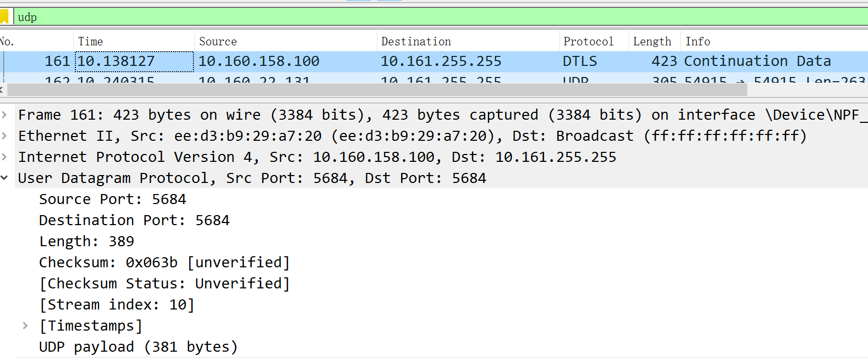This screenshot has height=358, width=868.
Task: Click the yellow bookmark at filter bar start
Action: [x=5, y=16]
